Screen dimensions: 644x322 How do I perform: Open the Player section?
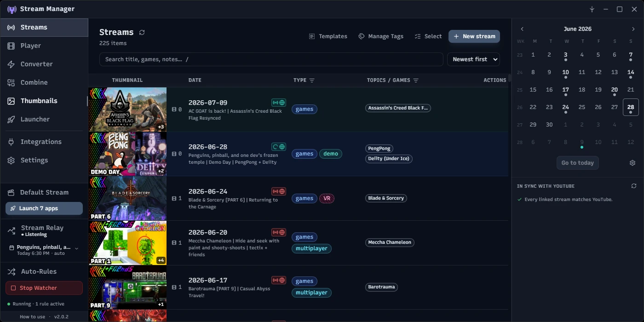44,46
